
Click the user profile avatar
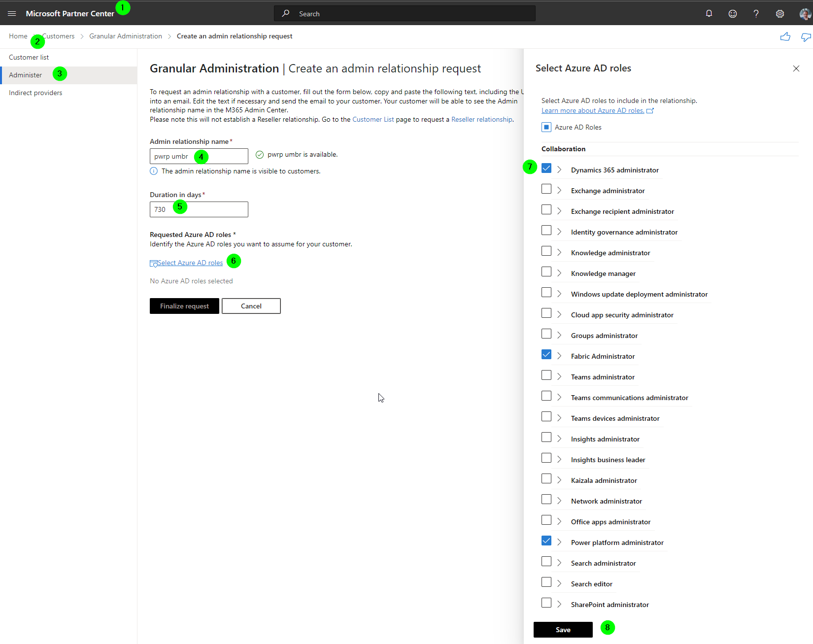(805, 14)
